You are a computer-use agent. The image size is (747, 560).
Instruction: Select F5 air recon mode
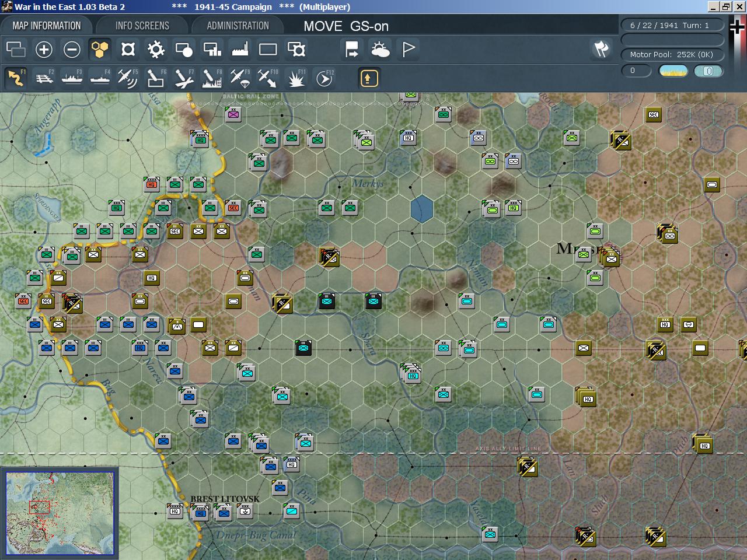[x=128, y=78]
